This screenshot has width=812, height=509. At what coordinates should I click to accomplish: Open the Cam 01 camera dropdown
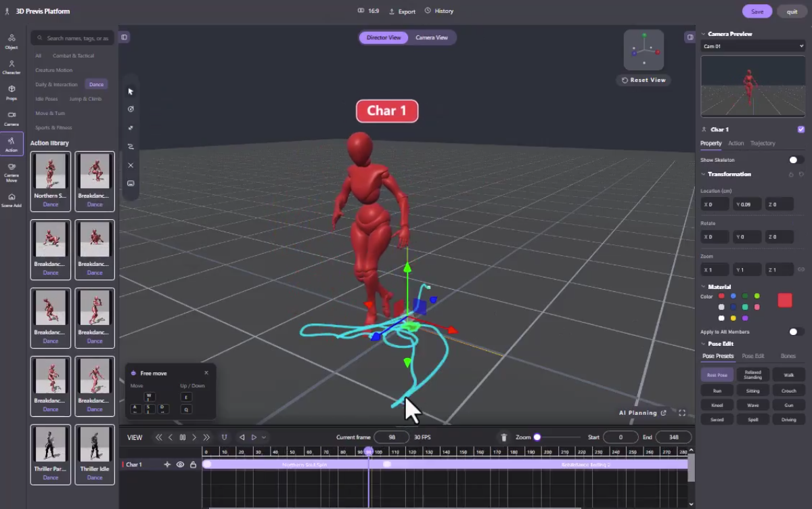(752, 46)
